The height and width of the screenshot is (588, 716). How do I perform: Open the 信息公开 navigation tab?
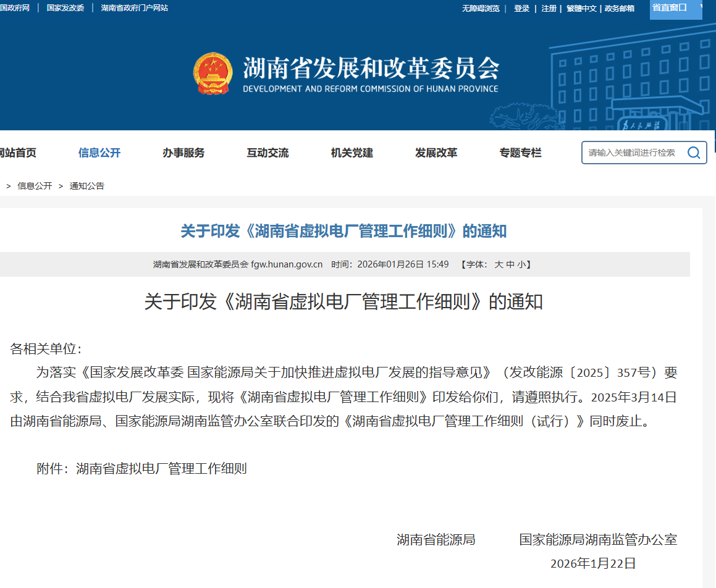point(99,153)
